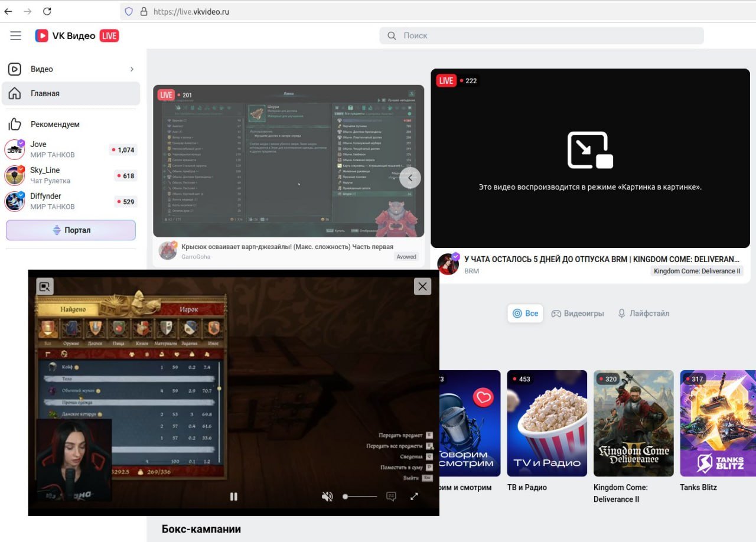Select the Видеоигры category tab
756x542 pixels.
click(x=578, y=314)
